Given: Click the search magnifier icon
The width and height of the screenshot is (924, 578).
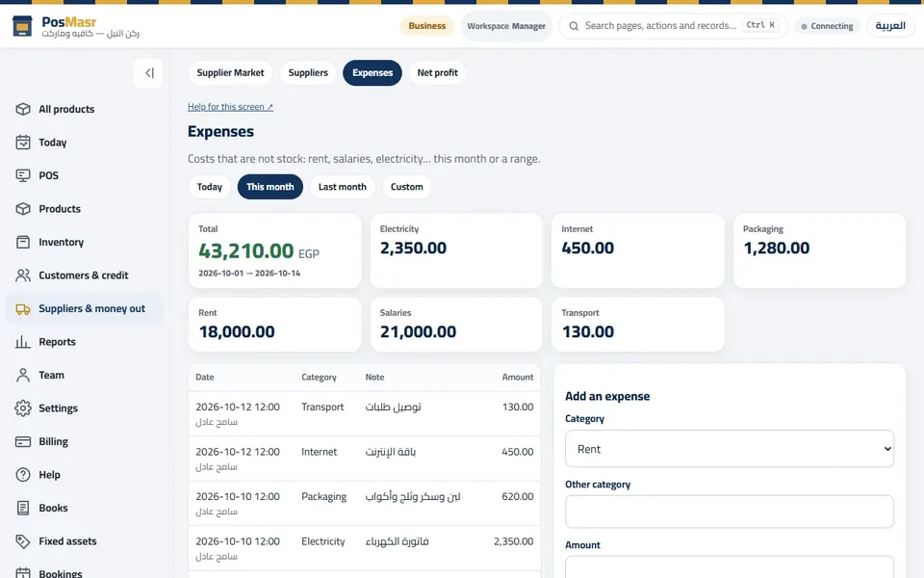Looking at the screenshot, I should tap(574, 26).
